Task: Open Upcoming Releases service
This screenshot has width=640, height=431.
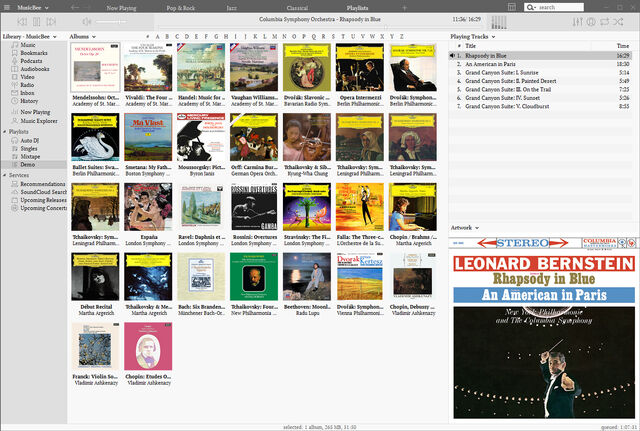Action: [x=43, y=200]
